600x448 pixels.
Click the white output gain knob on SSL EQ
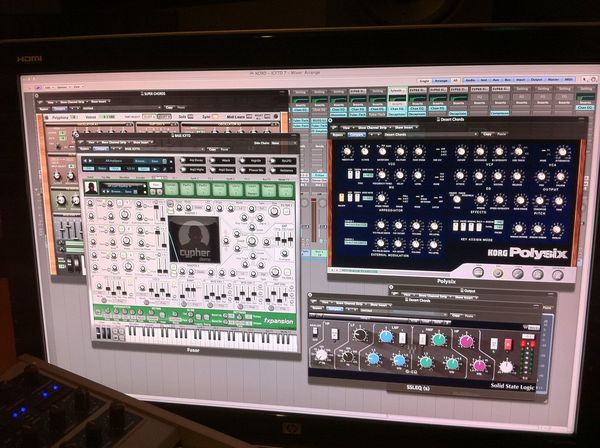pyautogui.click(x=506, y=367)
